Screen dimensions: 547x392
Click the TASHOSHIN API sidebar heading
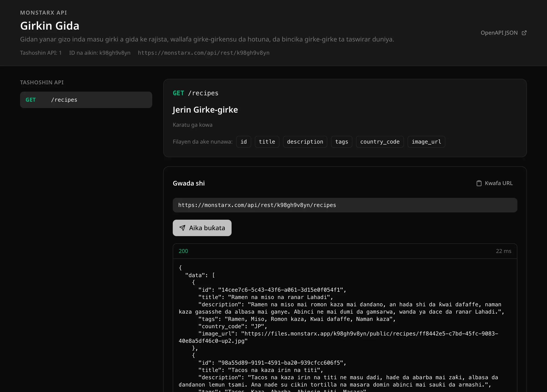[x=42, y=82]
